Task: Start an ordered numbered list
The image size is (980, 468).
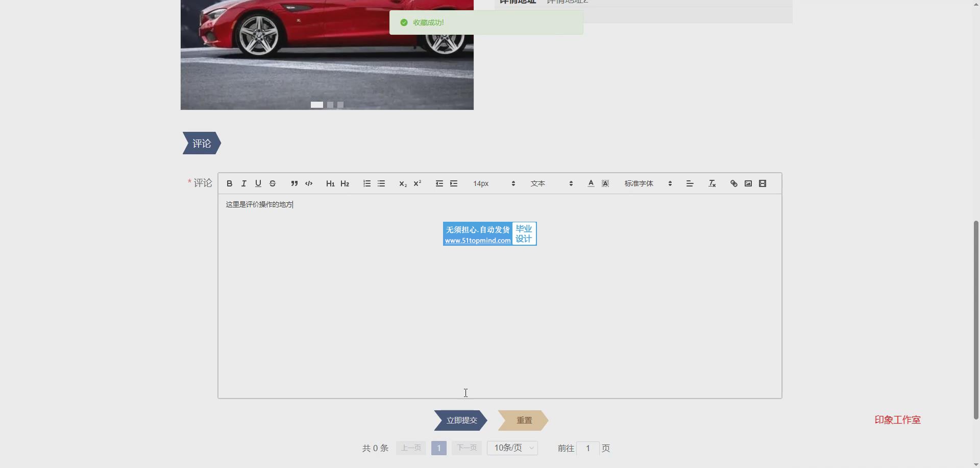Action: [x=366, y=183]
